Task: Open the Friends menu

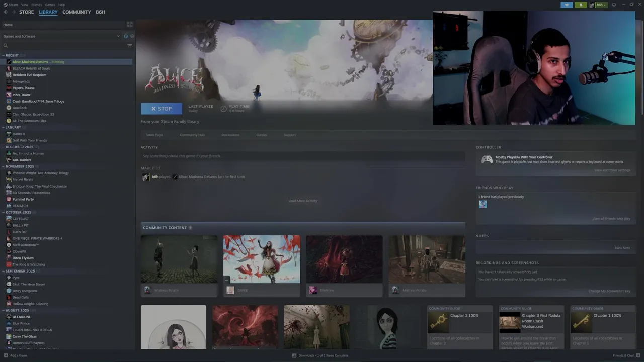Action: (37, 5)
